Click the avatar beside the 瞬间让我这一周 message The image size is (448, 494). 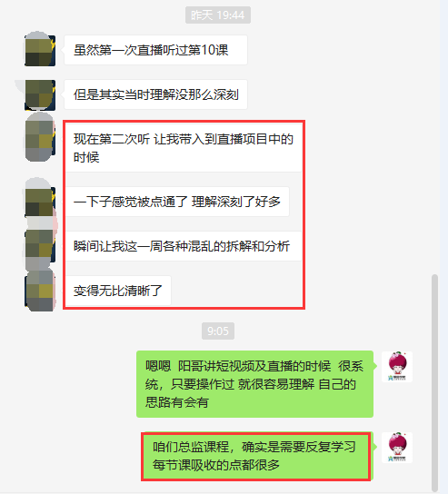pyautogui.click(x=40, y=246)
